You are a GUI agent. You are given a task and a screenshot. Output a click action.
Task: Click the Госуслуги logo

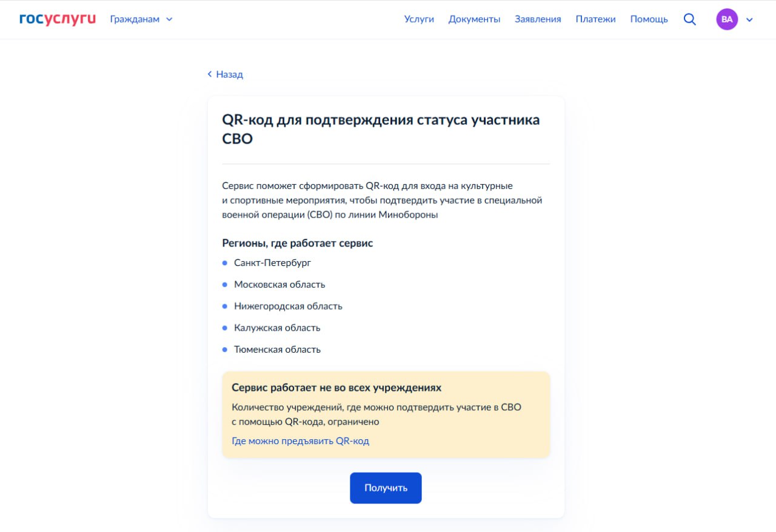(x=57, y=18)
